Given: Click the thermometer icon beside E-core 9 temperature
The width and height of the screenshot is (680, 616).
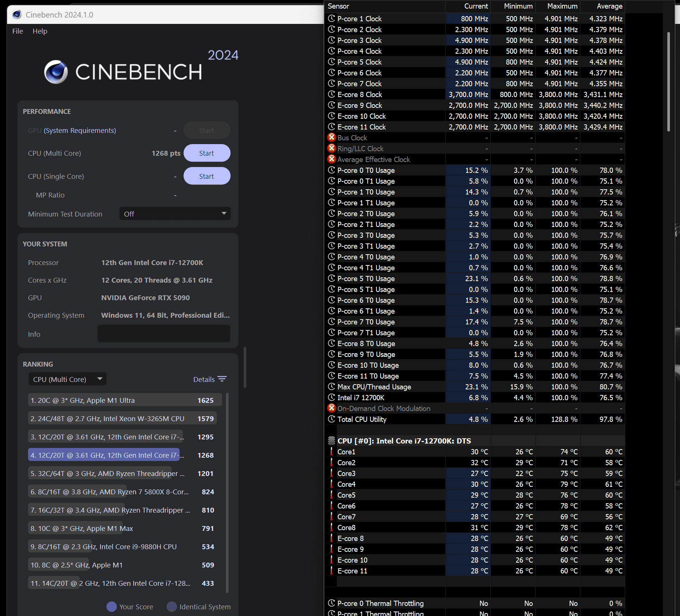Looking at the screenshot, I should [331, 549].
